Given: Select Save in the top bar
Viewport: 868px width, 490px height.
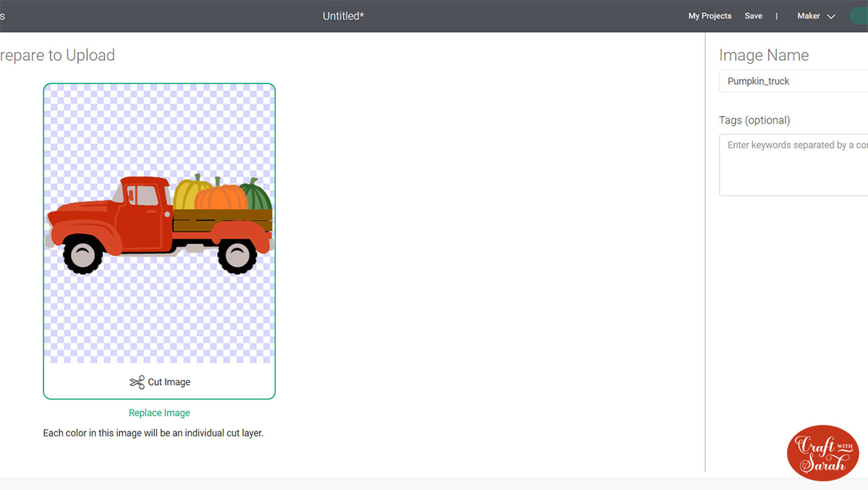Looking at the screenshot, I should click(x=753, y=15).
